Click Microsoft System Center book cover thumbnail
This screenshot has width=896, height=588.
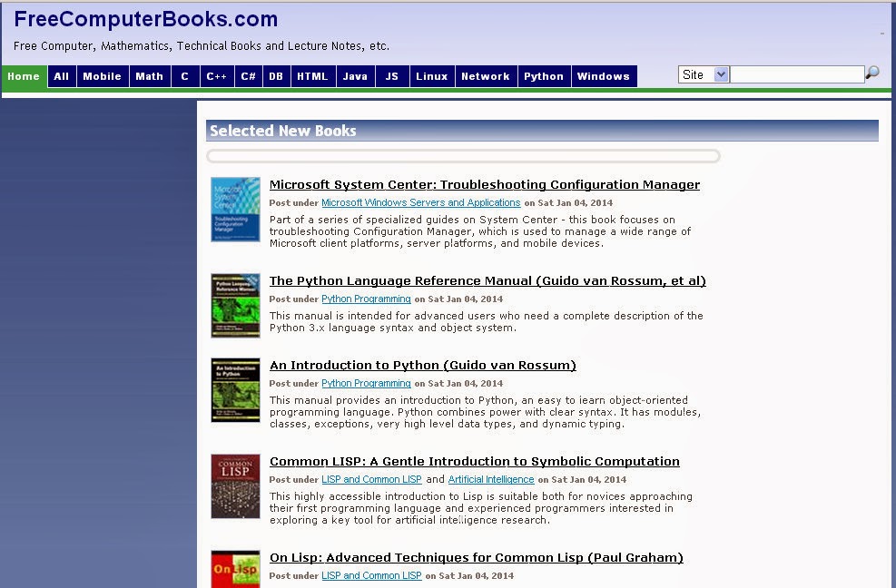[x=235, y=209]
